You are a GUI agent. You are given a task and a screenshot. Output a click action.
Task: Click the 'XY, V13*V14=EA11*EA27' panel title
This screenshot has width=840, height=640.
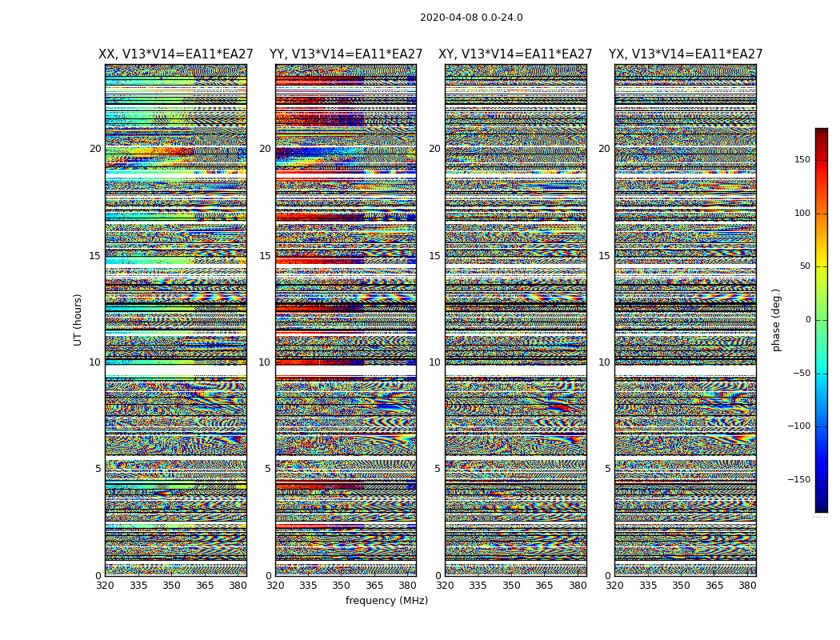(515, 54)
